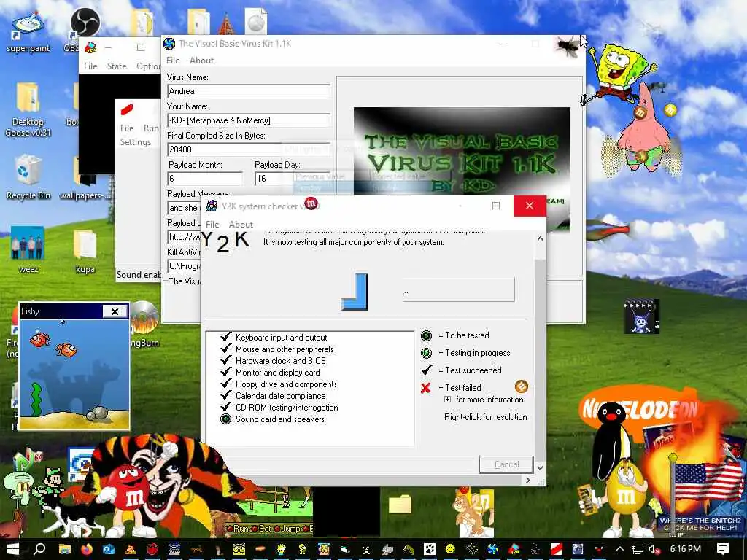
Task: Click the Where's the Snitch help text
Action: 700,524
